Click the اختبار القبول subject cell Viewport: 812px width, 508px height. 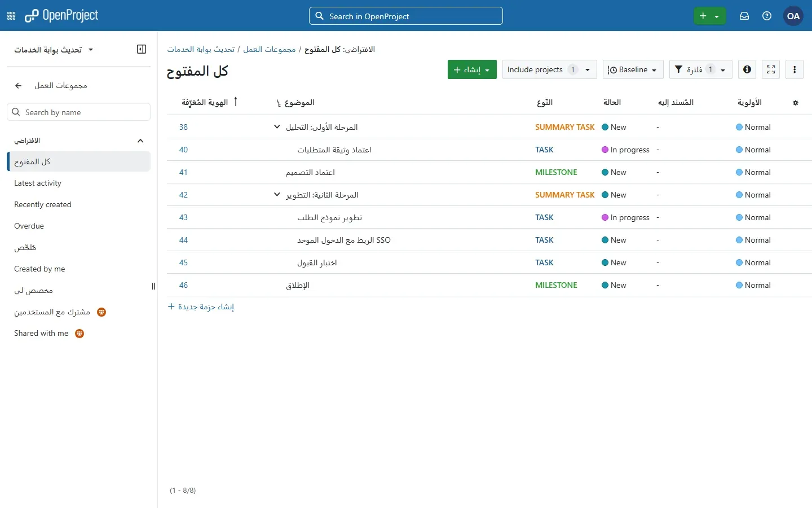[317, 262]
